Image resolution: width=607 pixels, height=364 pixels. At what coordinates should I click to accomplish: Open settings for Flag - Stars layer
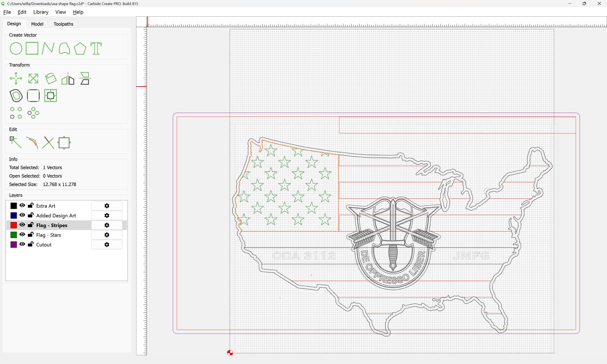click(x=107, y=235)
